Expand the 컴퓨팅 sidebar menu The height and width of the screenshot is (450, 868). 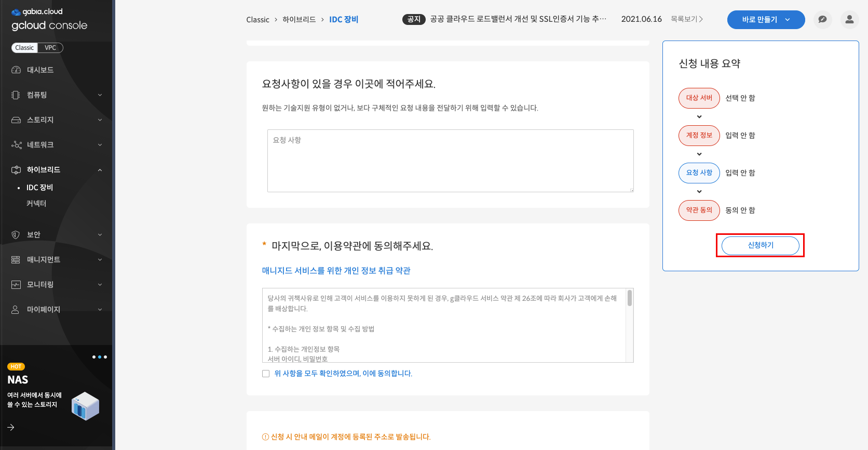(56, 95)
